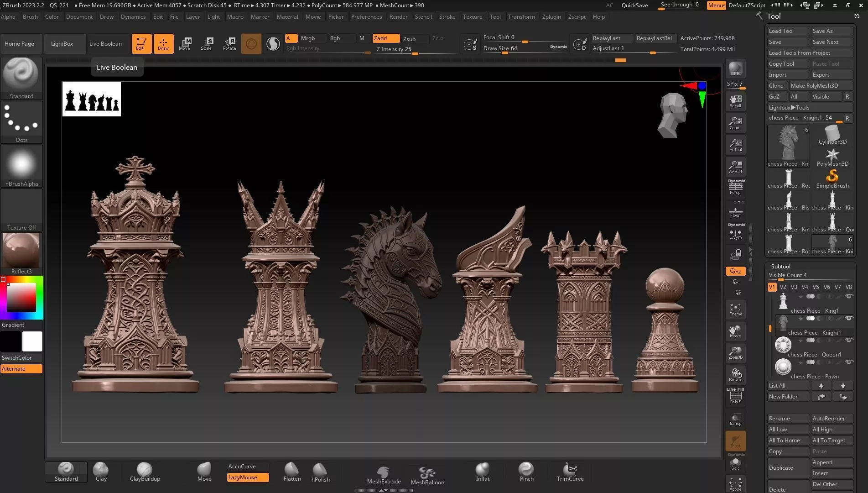
Task: Open the Zplugin menu
Action: (551, 17)
